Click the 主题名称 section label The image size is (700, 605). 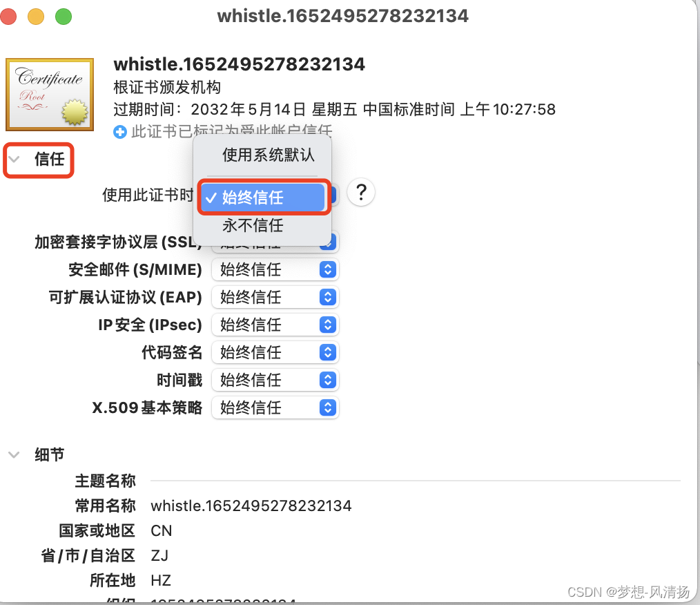coord(105,481)
